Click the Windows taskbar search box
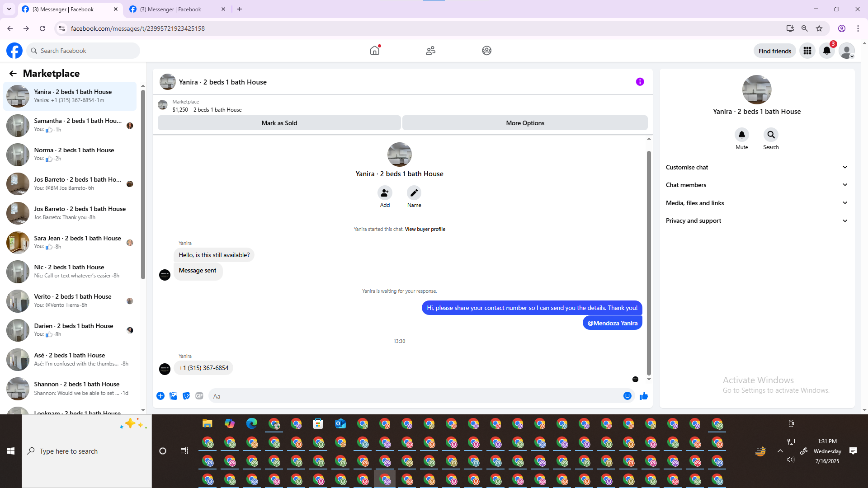This screenshot has height=488, width=868. (87, 451)
